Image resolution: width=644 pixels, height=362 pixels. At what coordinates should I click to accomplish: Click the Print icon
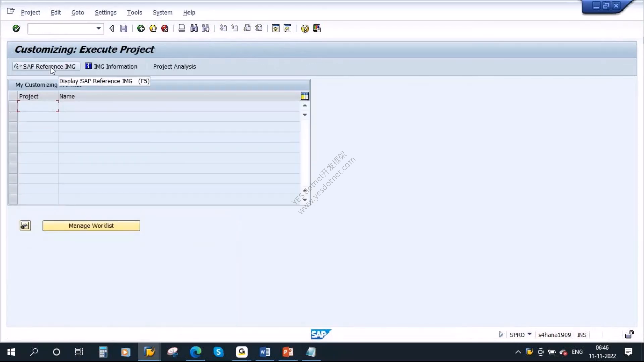(182, 28)
